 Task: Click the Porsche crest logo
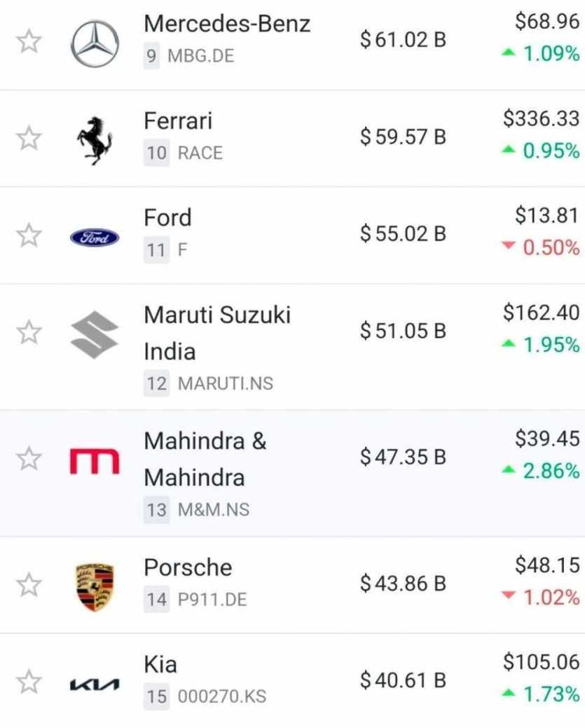pyautogui.click(x=95, y=586)
